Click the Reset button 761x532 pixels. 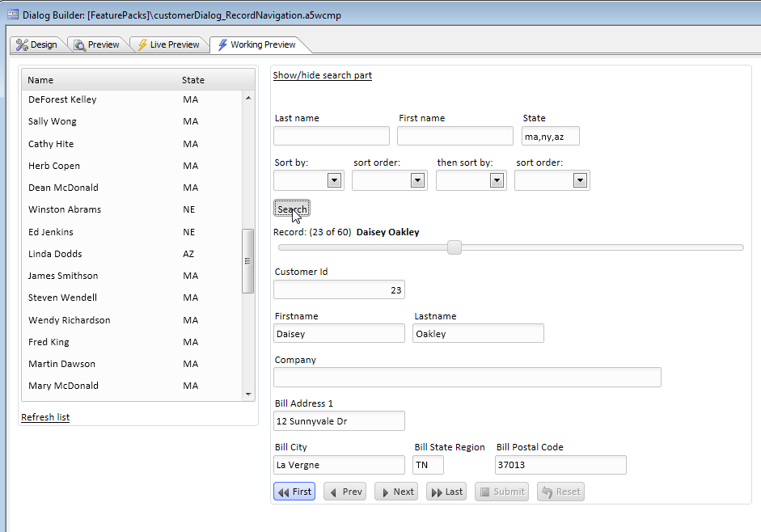[x=560, y=492]
